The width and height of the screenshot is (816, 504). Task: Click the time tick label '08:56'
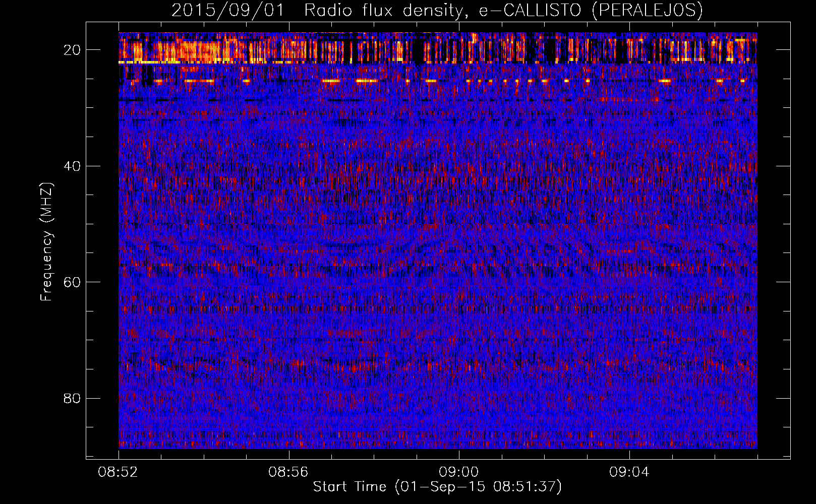coord(288,472)
